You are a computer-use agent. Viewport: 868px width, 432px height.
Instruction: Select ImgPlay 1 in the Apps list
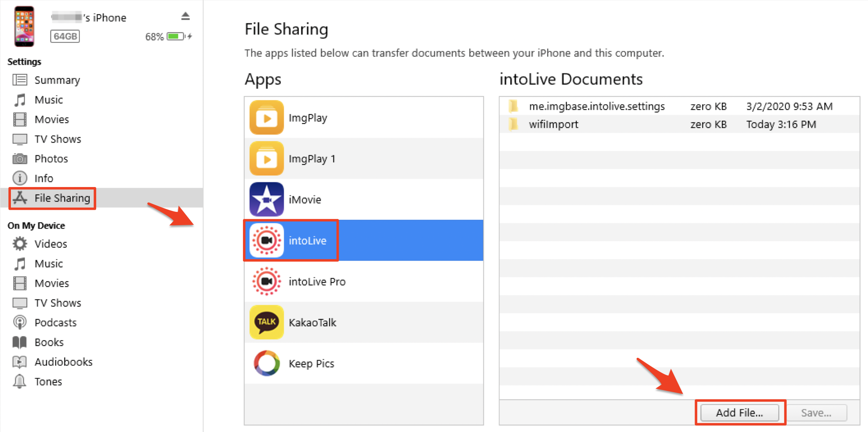point(364,159)
